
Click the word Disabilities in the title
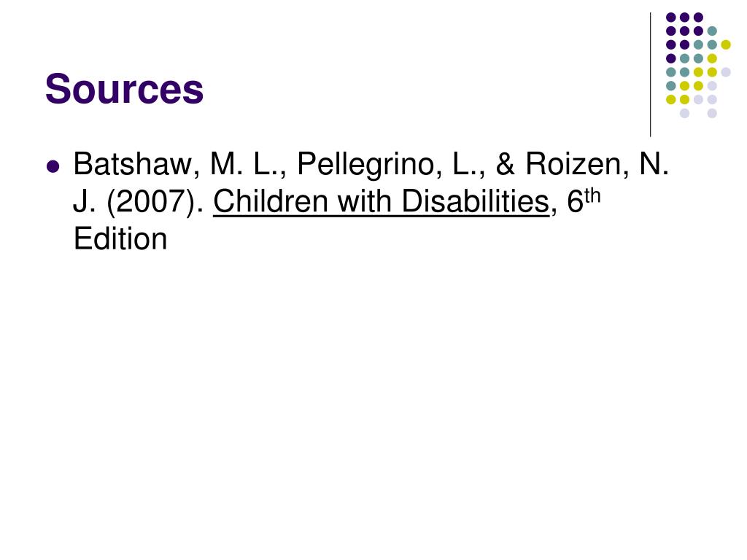pyautogui.click(x=476, y=202)
